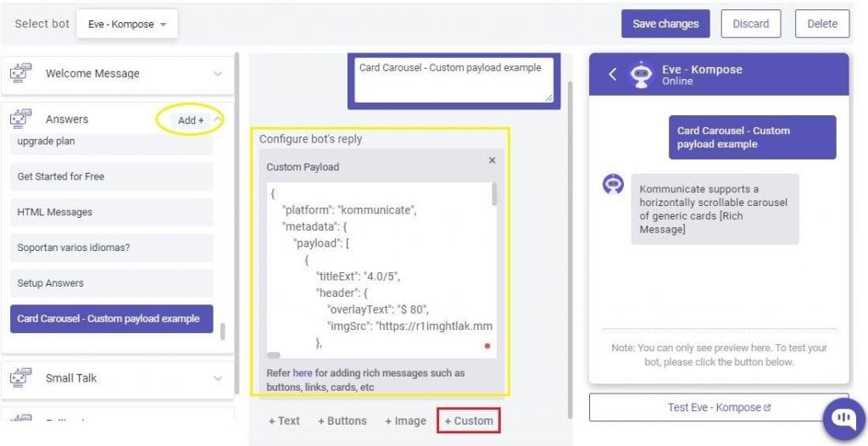The width and height of the screenshot is (868, 446).
Task: Click the Delete button
Action: (x=822, y=24)
